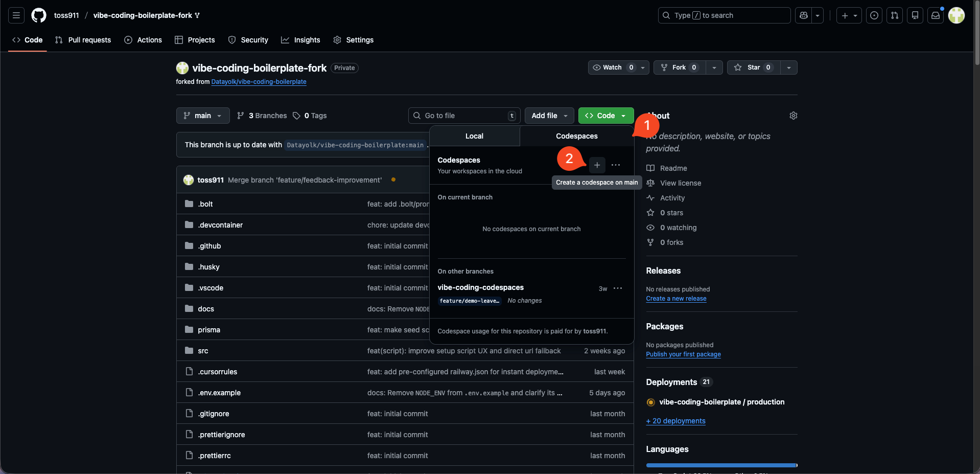Open the About settings gear icon

tap(793, 116)
